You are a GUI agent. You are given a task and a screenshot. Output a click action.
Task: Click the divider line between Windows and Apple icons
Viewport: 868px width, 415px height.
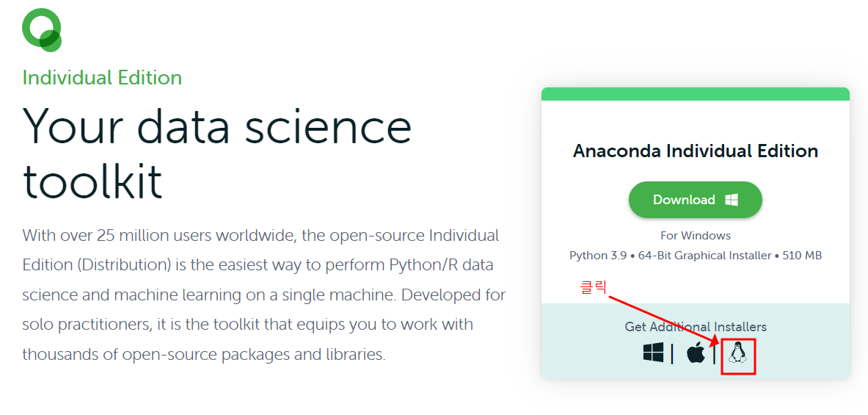672,353
